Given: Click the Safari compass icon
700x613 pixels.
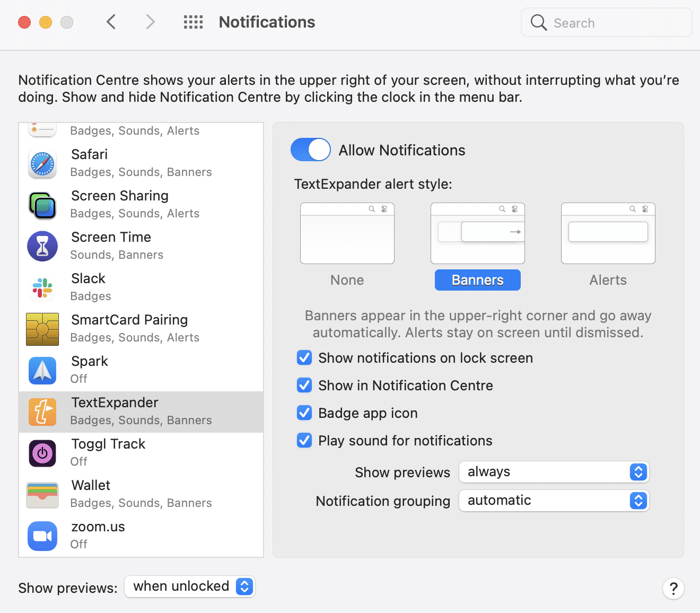Looking at the screenshot, I should (x=42, y=164).
